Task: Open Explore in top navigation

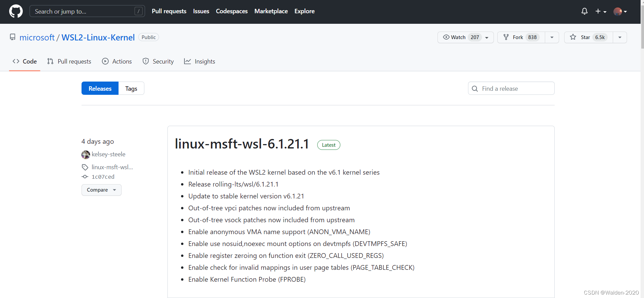Action: (304, 11)
